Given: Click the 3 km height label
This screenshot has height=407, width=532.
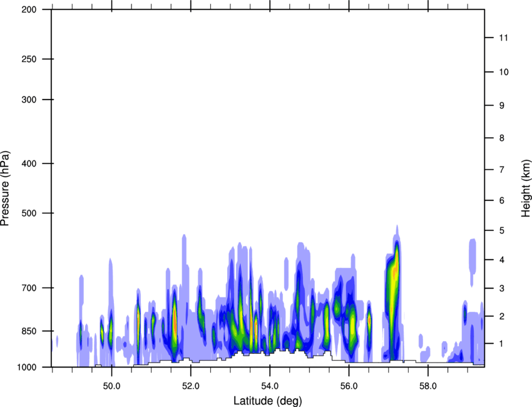Looking at the screenshot, I should (502, 288).
